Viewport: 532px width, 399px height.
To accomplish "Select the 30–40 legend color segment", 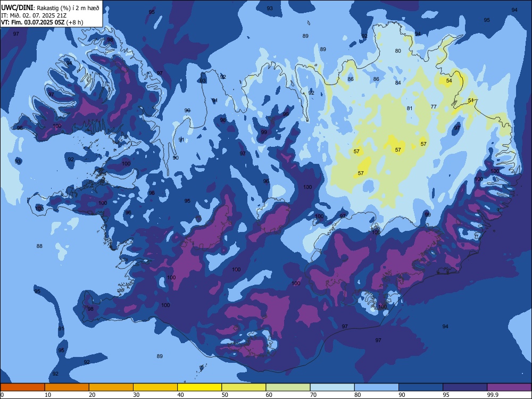I will point(155,387).
